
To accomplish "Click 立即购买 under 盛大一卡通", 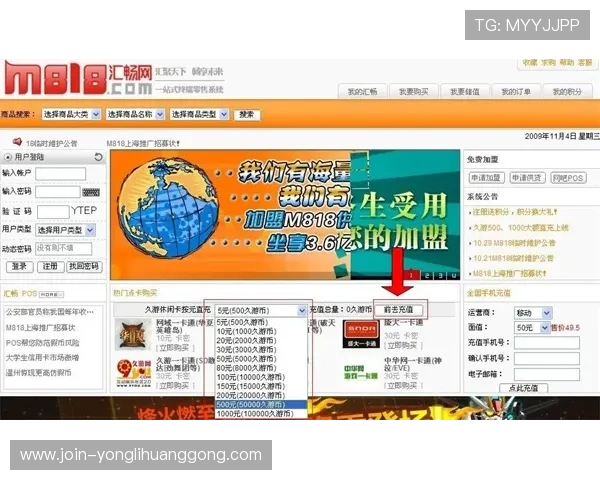I will coord(403,346).
